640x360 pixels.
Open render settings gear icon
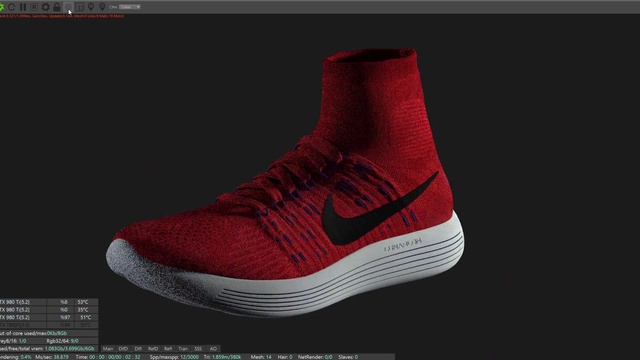45,7
